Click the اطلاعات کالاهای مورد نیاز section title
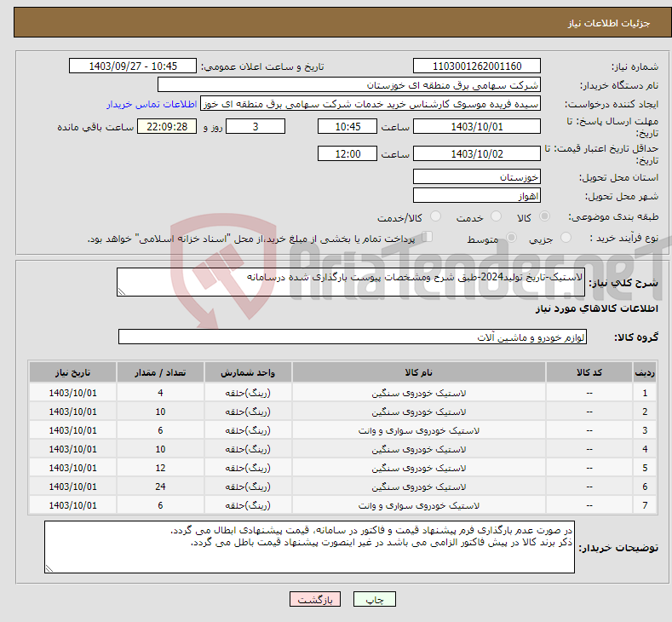Image resolution: width=672 pixels, height=622 pixels. pos(596,308)
